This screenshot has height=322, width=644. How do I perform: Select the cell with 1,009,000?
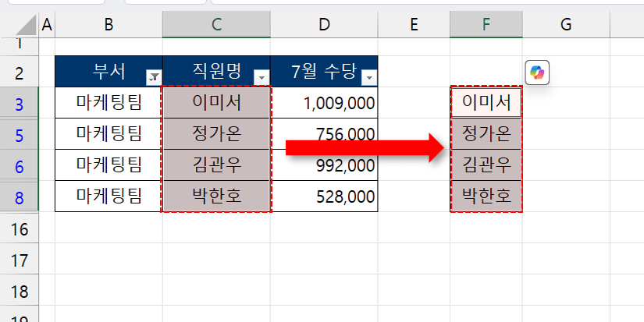(324, 103)
